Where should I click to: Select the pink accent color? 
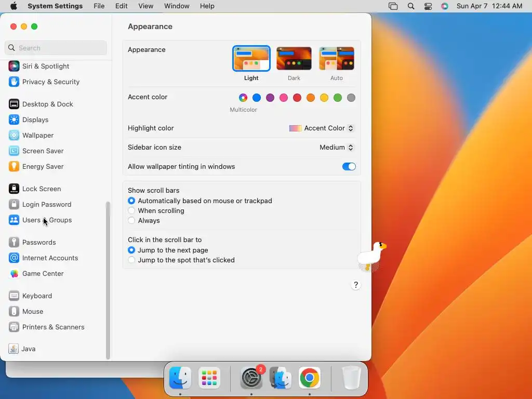(284, 98)
